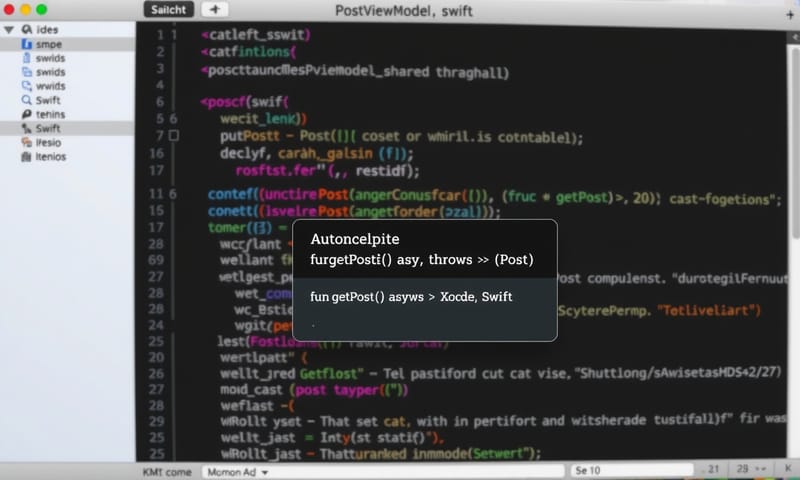Select the tenins item icon

27,114
